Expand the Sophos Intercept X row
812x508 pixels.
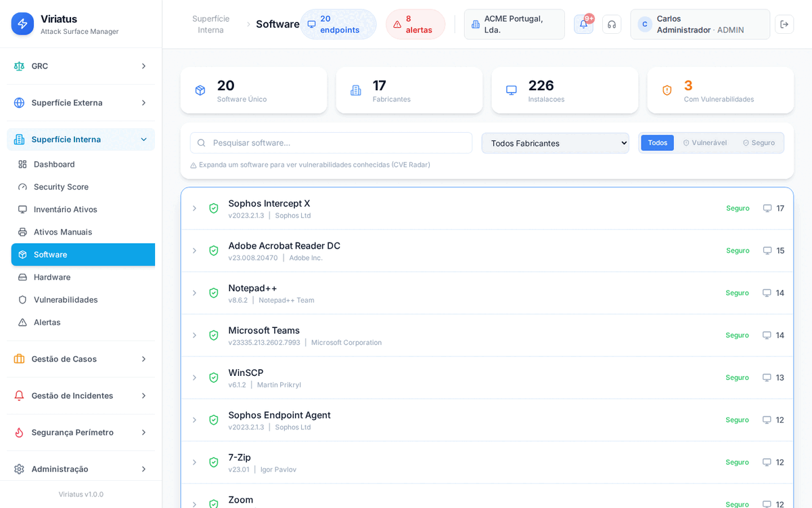[x=194, y=209]
